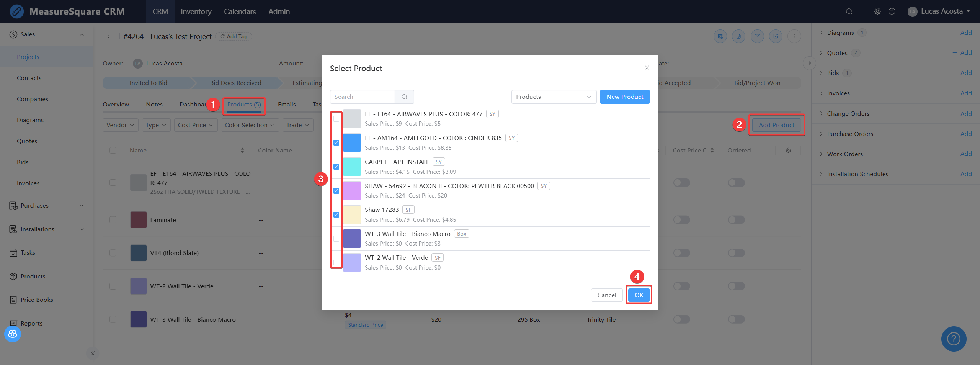
Task: Click the cyan swatch for CARPET - APT INSTALL
Action: click(352, 167)
